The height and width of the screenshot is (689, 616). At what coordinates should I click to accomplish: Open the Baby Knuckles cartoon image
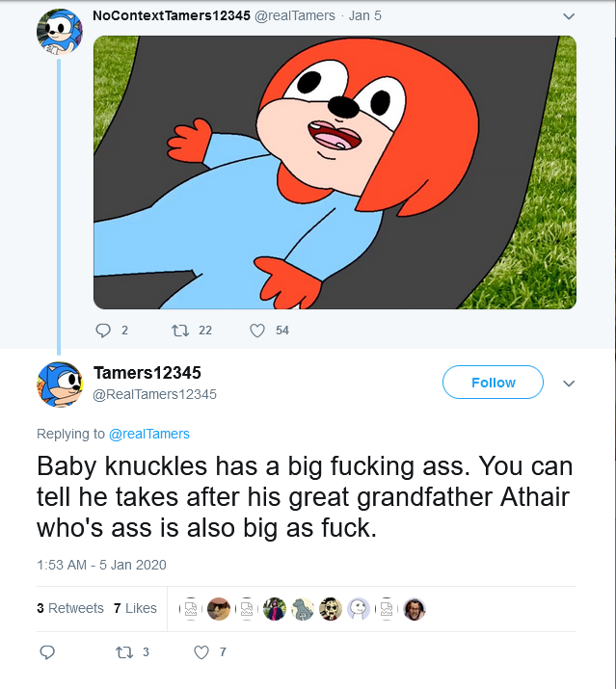click(335, 172)
